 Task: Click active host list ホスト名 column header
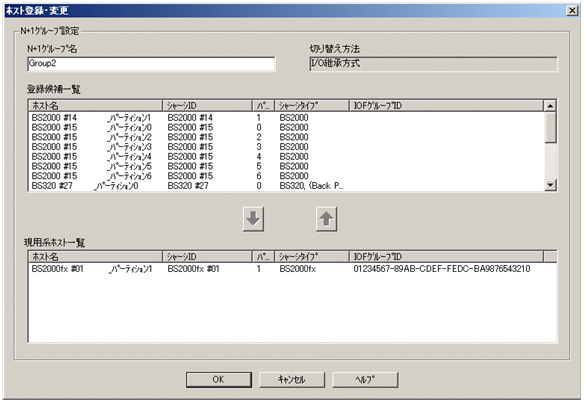pyautogui.click(x=96, y=257)
